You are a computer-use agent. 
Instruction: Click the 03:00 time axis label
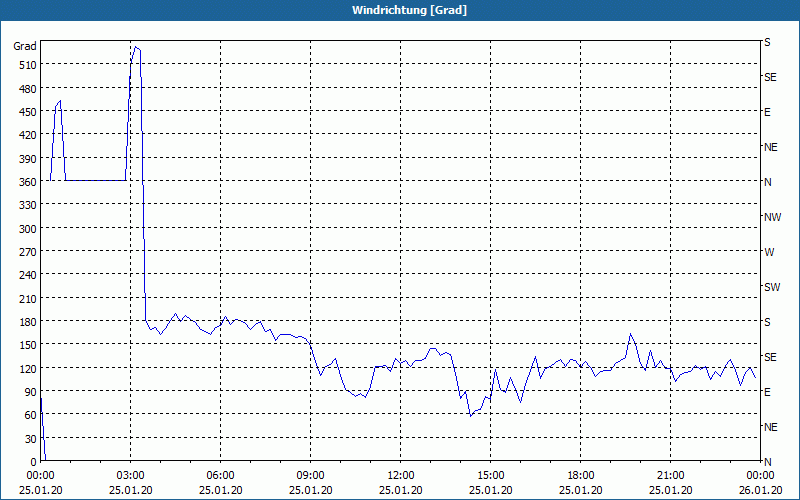coord(130,476)
